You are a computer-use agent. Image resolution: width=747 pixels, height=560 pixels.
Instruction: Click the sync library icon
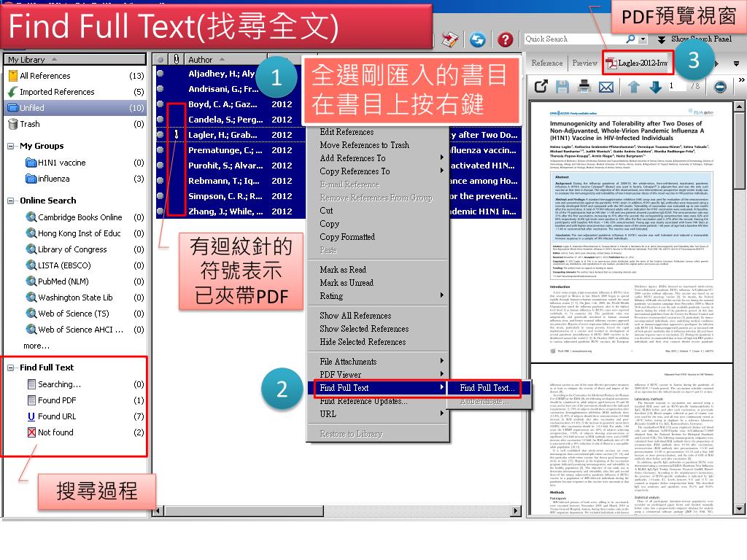[x=477, y=39]
